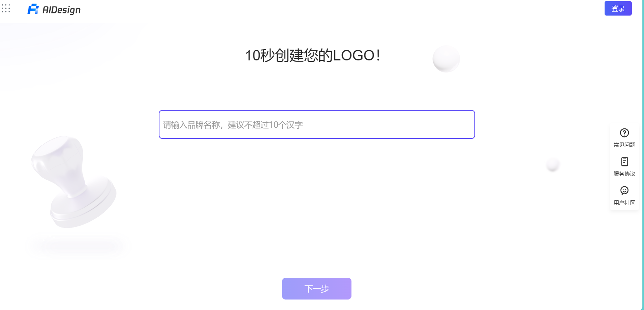Open the 常见问题 question mark icon
This screenshot has height=310, width=644.
pos(624,133)
